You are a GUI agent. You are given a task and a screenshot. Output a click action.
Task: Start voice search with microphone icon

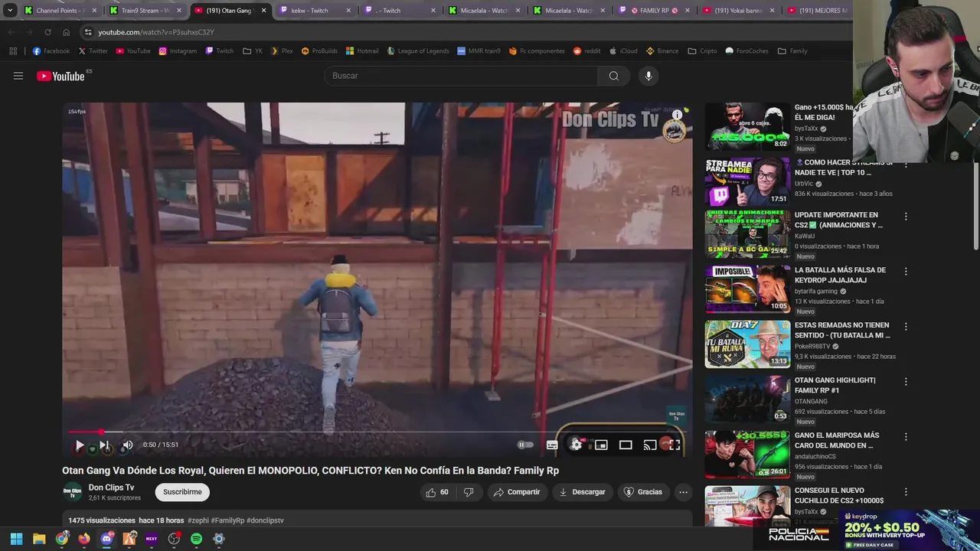coord(648,76)
